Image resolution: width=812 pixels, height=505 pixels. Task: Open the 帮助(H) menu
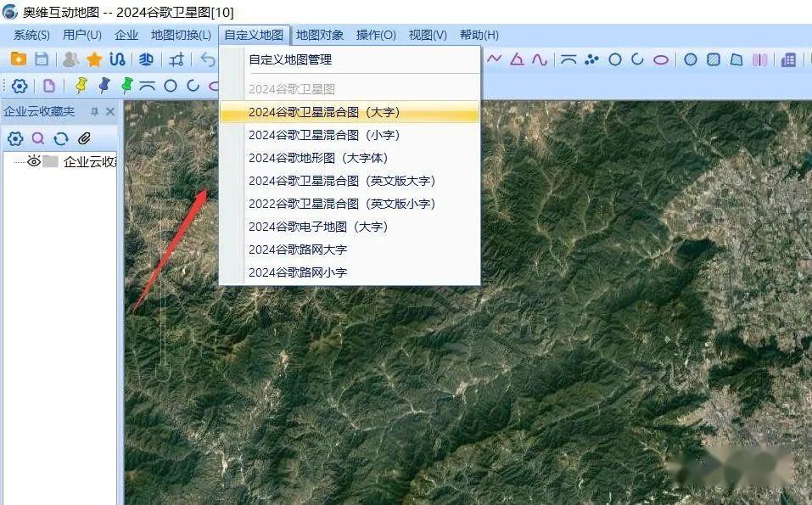click(478, 35)
